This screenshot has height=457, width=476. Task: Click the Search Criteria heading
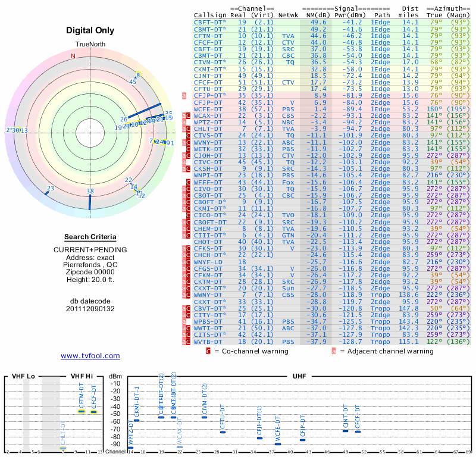point(90,237)
